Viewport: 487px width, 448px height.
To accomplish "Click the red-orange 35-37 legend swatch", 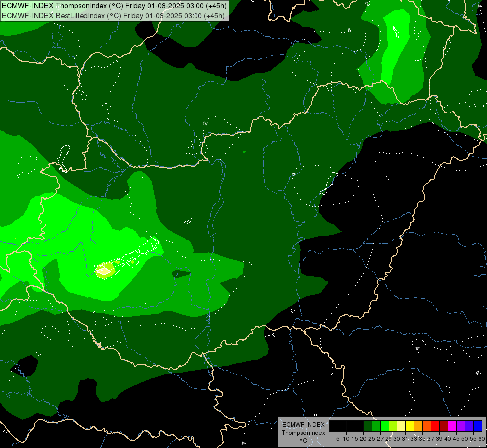I will click(427, 426).
